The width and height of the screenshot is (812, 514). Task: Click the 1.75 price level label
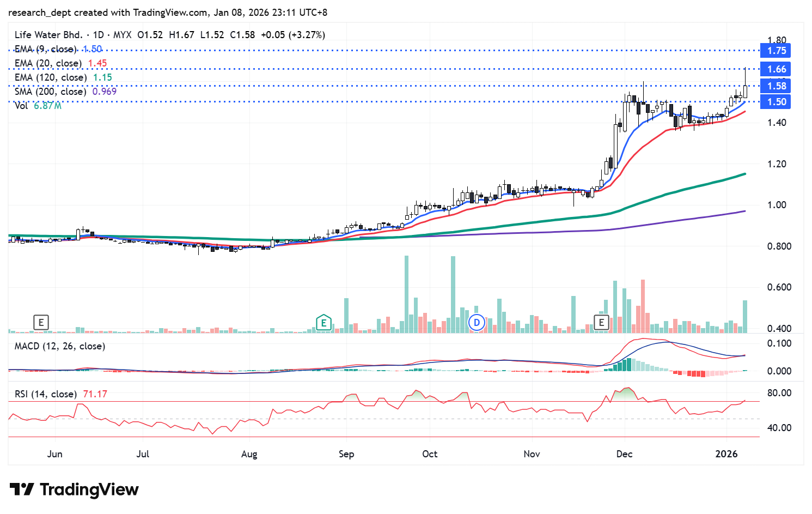777,51
